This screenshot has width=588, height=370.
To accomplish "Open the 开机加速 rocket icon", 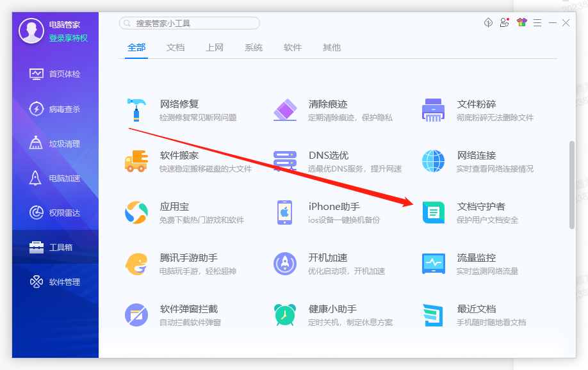I will click(285, 264).
